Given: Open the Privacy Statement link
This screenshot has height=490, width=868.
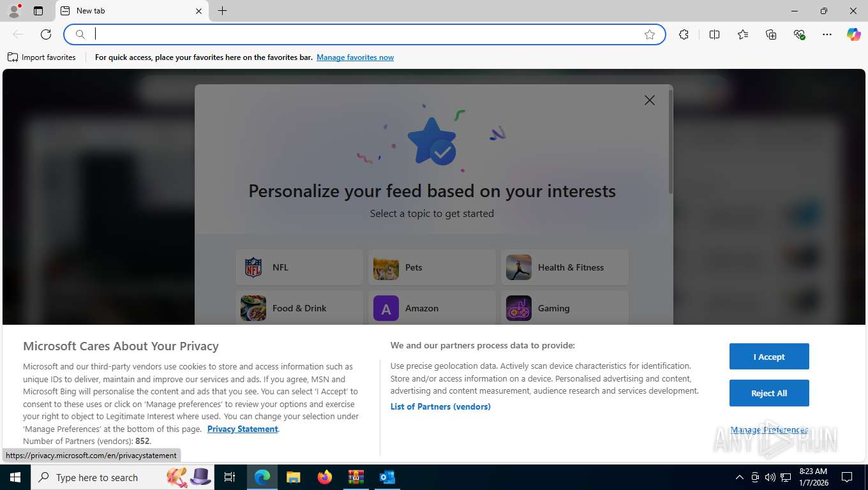Looking at the screenshot, I should click(243, 429).
